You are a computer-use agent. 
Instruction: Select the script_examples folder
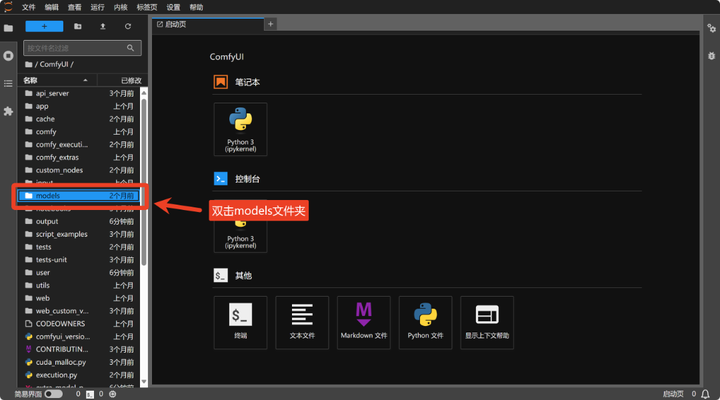(79, 234)
